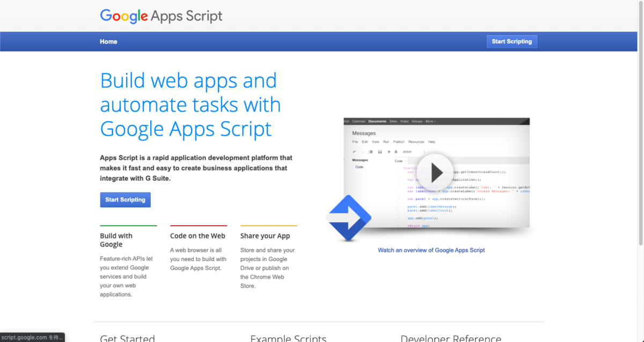Click the script.google.com loading status text
Image resolution: width=644 pixels, height=342 pixels.
point(32,338)
